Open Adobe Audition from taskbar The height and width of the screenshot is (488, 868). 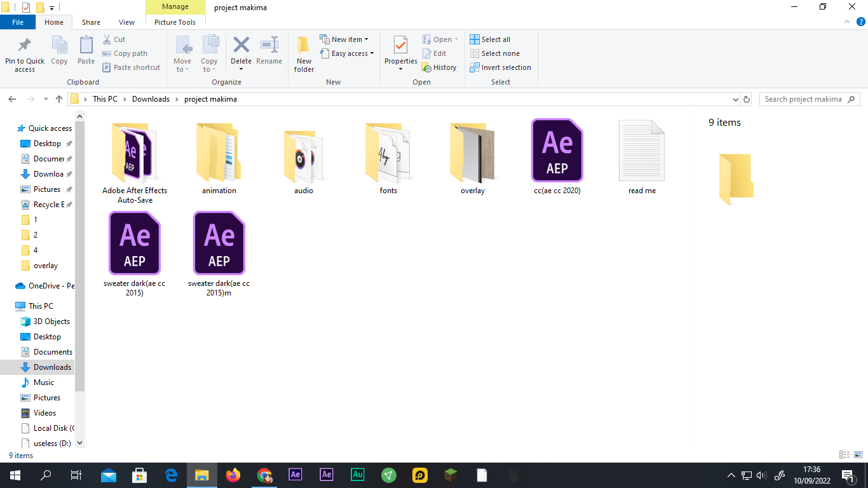358,475
